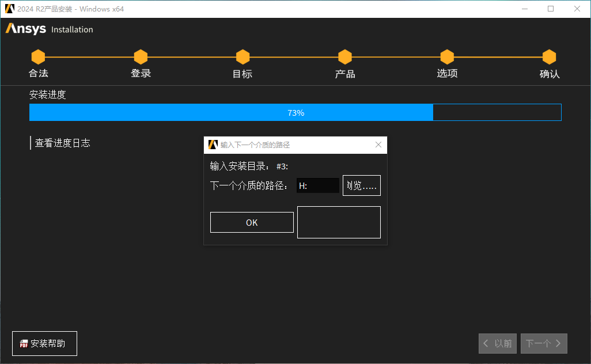The image size is (591, 364).
Task: Select the 确认 step hexagon icon
Action: (x=549, y=56)
